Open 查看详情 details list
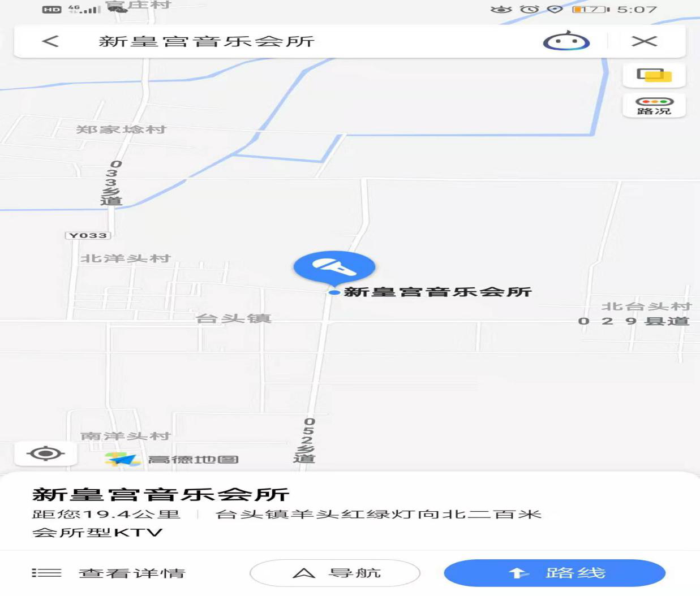700x596 pixels. 132,573
